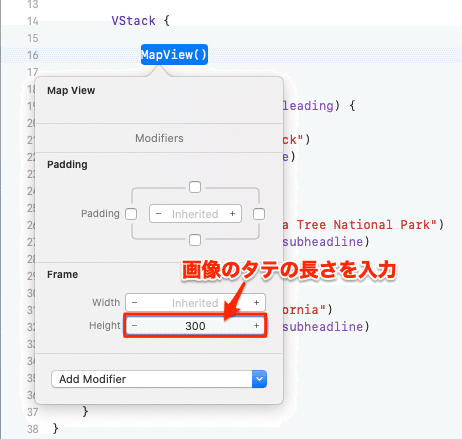
Task: Toggle the bottom padding checkbox
Action: (195, 240)
